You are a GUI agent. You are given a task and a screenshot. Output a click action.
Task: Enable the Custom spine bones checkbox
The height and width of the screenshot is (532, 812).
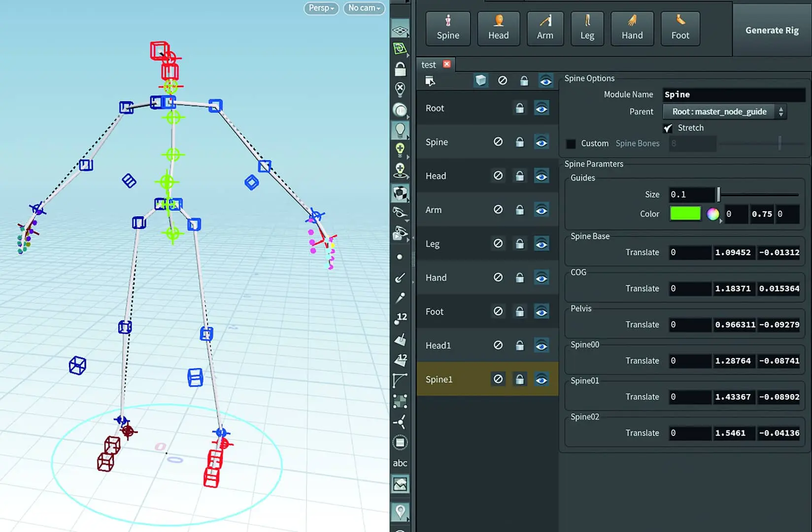coord(571,144)
